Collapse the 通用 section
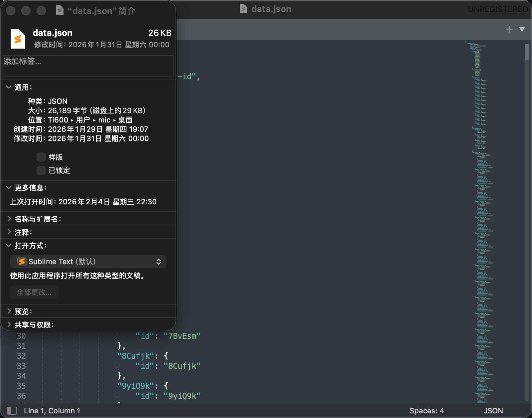Image resolution: width=532 pixels, height=418 pixels. coord(9,87)
